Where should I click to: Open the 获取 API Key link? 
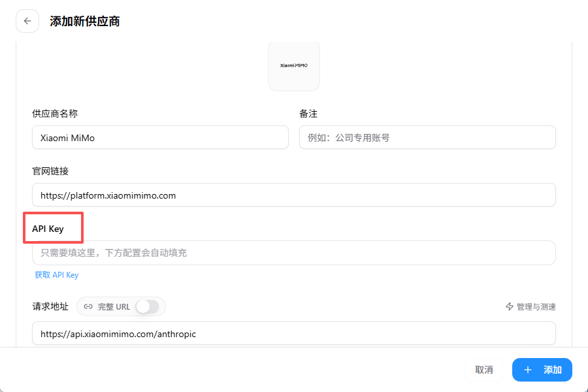57,275
